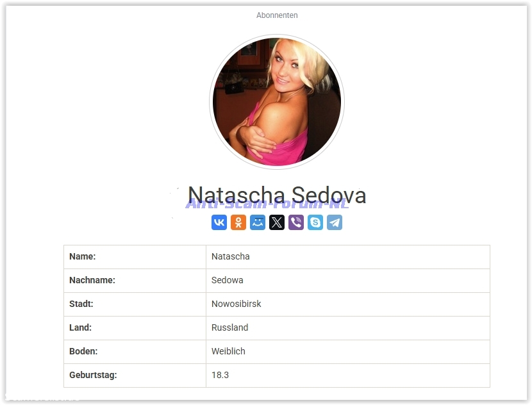Image resolution: width=532 pixels, height=405 pixels.
Task: Click the circular profile photo
Action: pos(277,102)
